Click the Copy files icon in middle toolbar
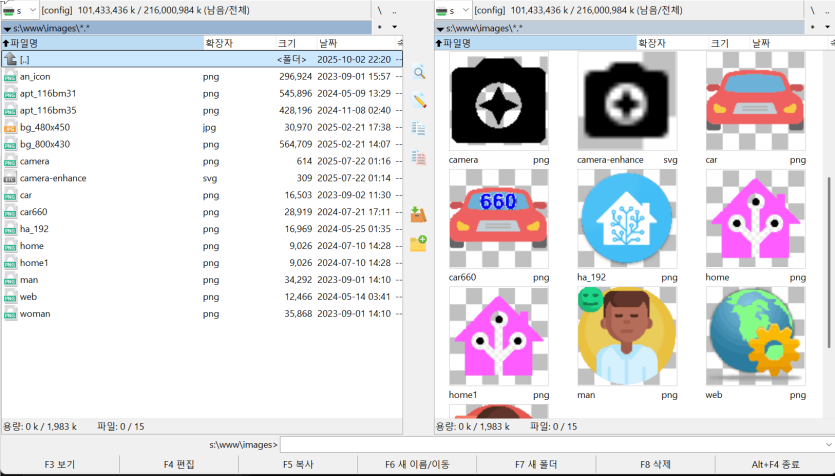This screenshot has width=835, height=476. 419,128
